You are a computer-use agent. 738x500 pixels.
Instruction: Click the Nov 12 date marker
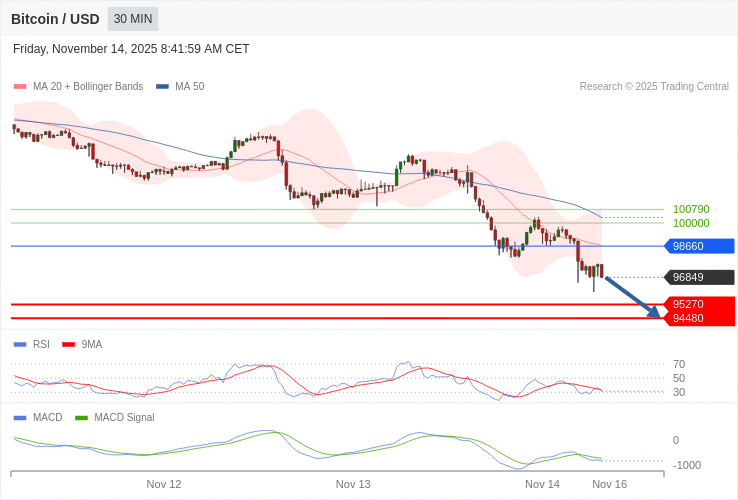coord(164,484)
